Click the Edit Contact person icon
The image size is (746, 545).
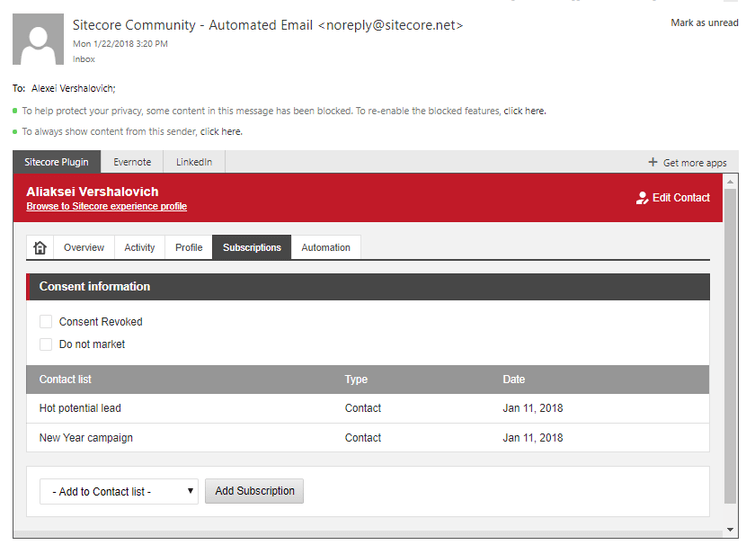point(642,198)
